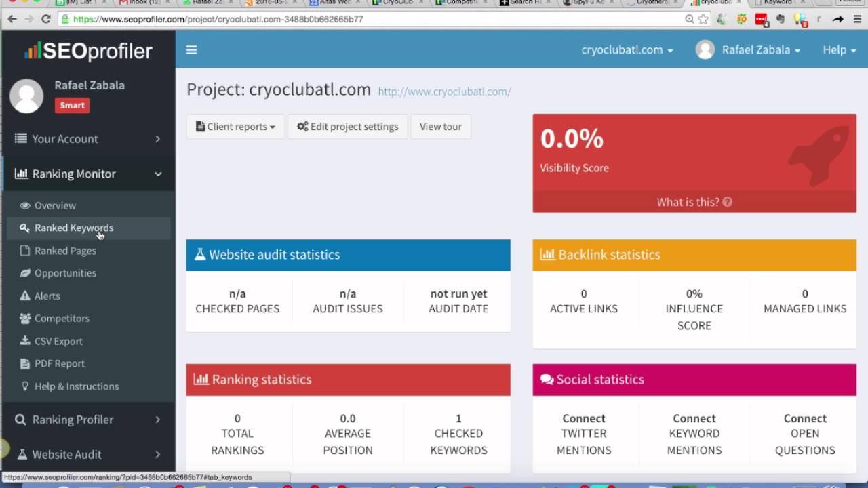Click the eye icon beside Overview
The image size is (868, 488).
tap(25, 205)
